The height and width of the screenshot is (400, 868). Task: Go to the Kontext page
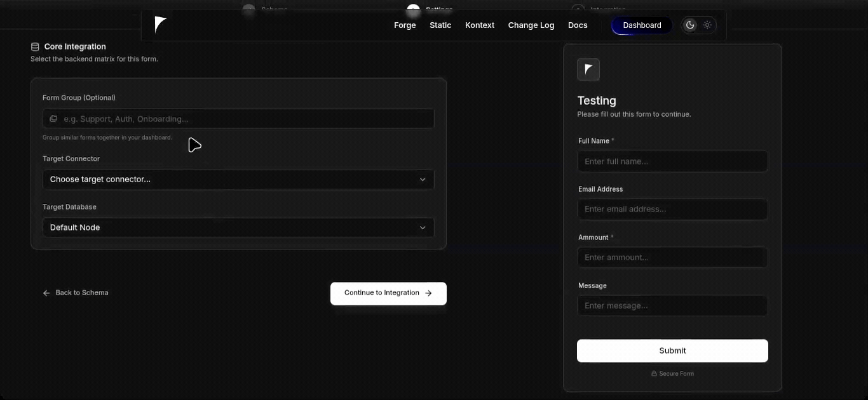(480, 25)
